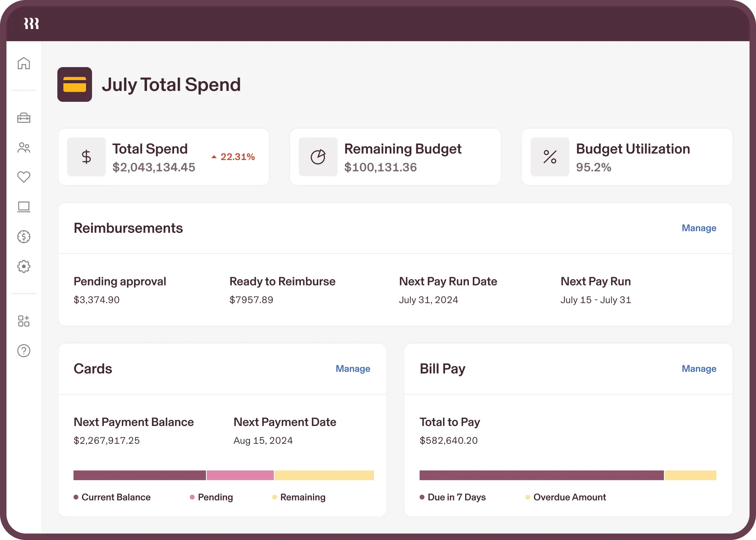Open the Settings gear icon
This screenshot has width=756, height=540.
[x=24, y=266]
